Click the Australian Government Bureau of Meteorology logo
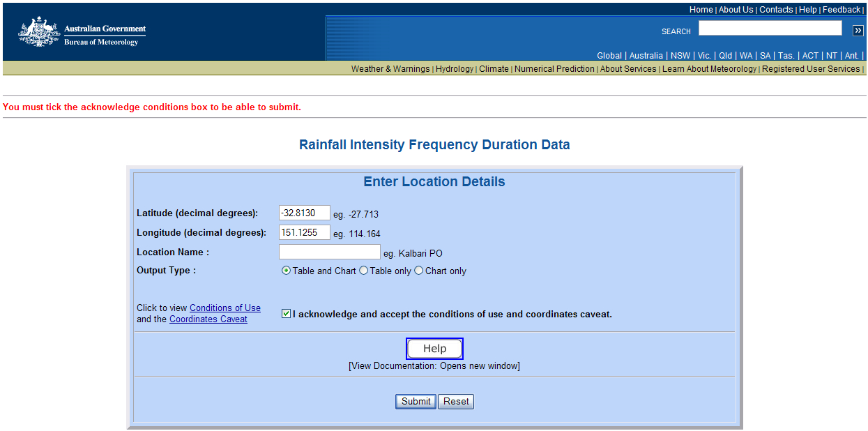The image size is (868, 431). click(82, 33)
